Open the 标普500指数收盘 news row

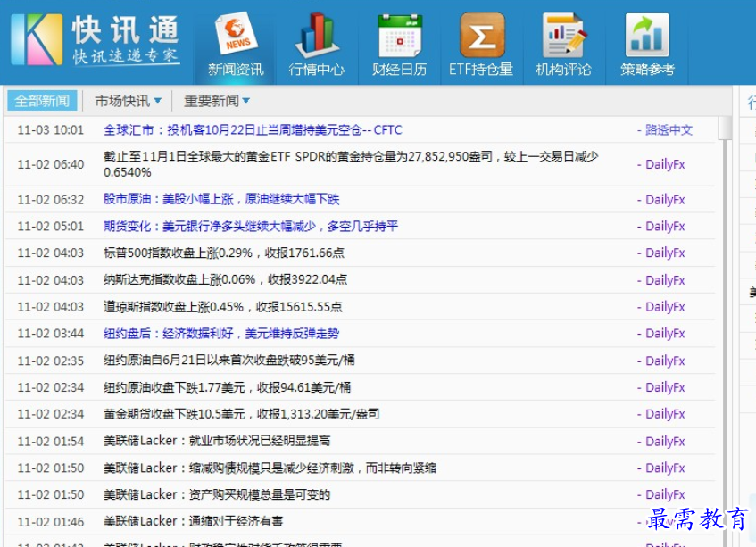click(224, 253)
